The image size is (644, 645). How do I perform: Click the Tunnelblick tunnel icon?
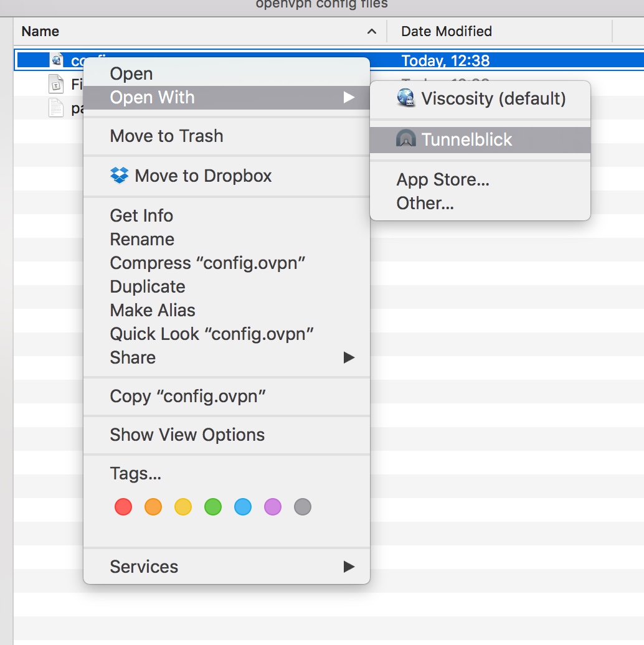point(406,139)
